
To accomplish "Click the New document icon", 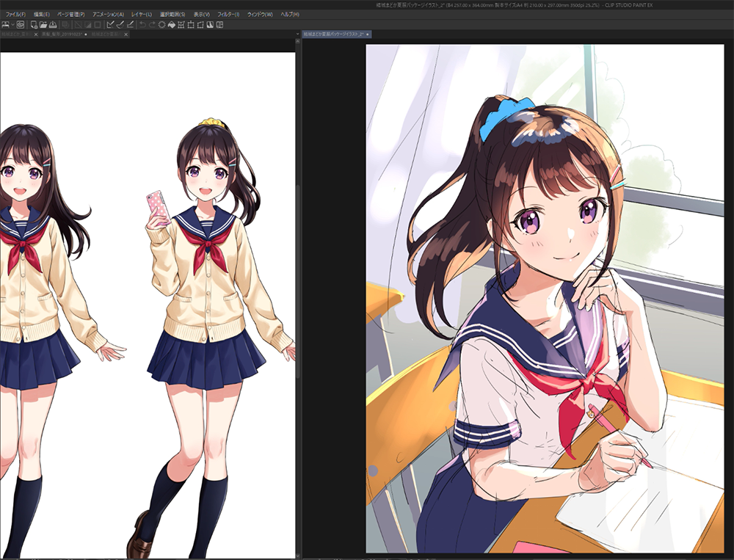I will pos(34,24).
